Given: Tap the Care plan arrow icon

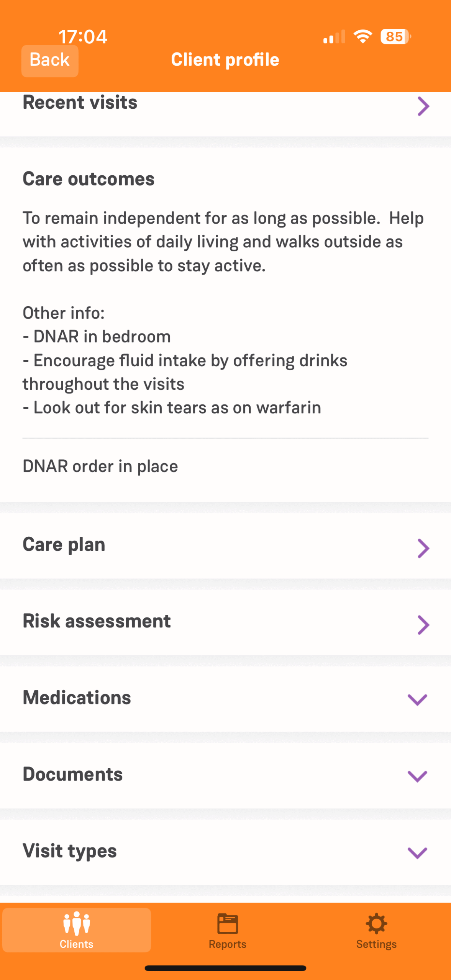Looking at the screenshot, I should click(423, 548).
